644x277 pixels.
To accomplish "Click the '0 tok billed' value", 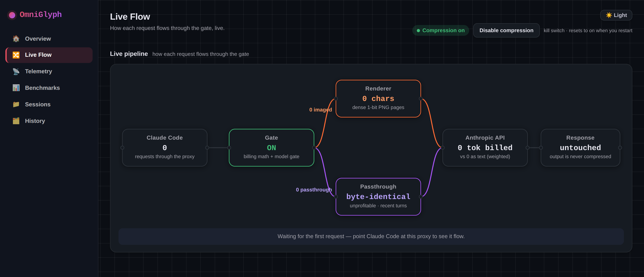I will (x=485, y=148).
